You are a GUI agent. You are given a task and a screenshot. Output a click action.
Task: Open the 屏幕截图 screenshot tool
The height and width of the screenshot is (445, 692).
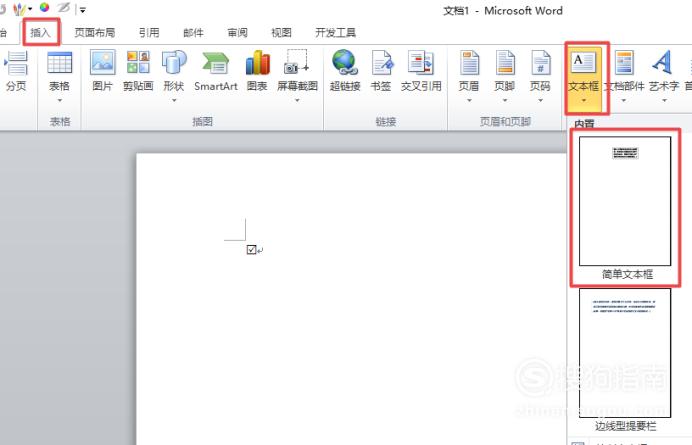pyautogui.click(x=297, y=76)
